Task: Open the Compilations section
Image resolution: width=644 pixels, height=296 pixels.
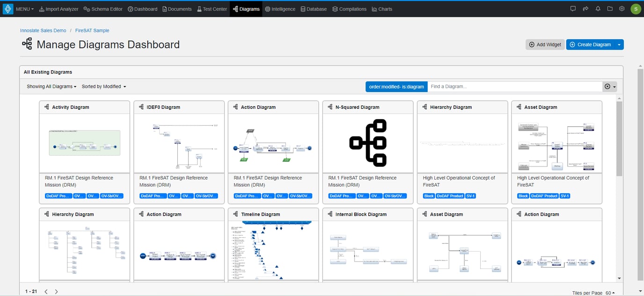Action: (349, 8)
